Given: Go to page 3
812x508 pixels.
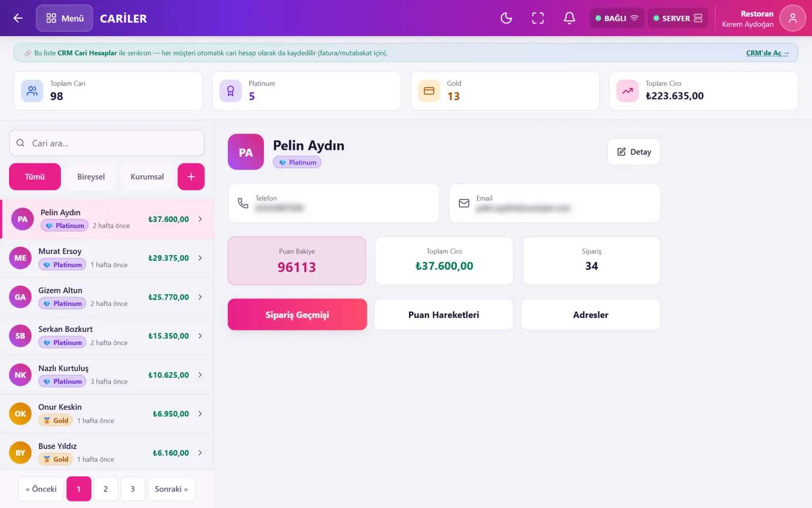Looking at the screenshot, I should [133, 489].
